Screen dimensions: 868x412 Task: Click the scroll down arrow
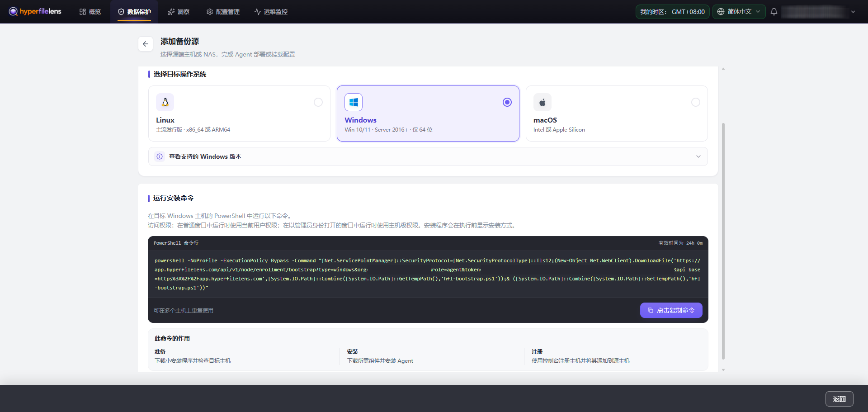pyautogui.click(x=723, y=370)
